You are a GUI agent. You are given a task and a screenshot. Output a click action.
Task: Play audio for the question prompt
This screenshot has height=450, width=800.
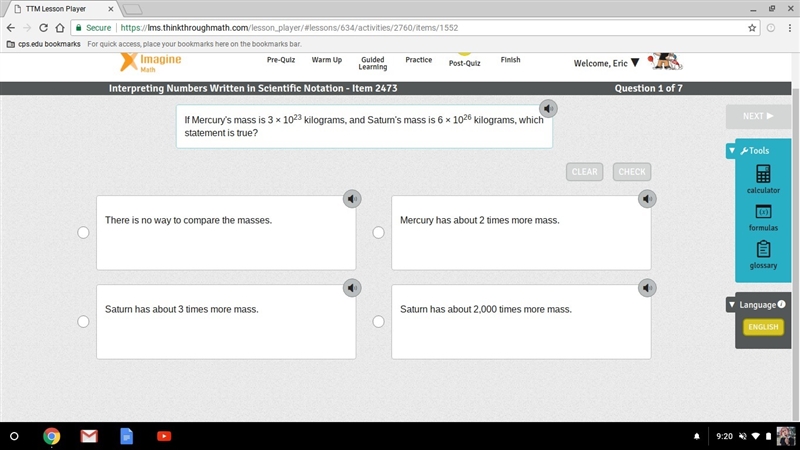tap(548, 109)
